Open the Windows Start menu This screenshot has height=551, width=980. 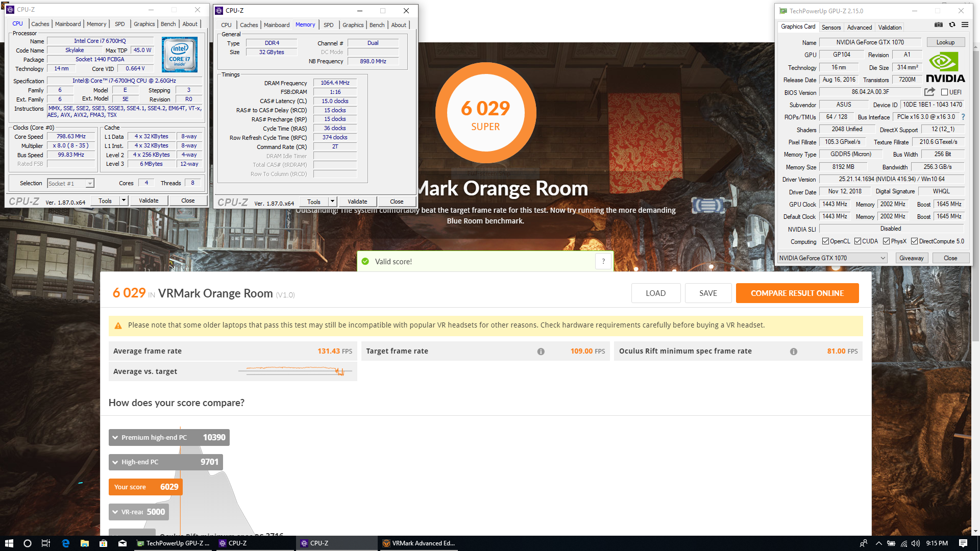tap(9, 543)
